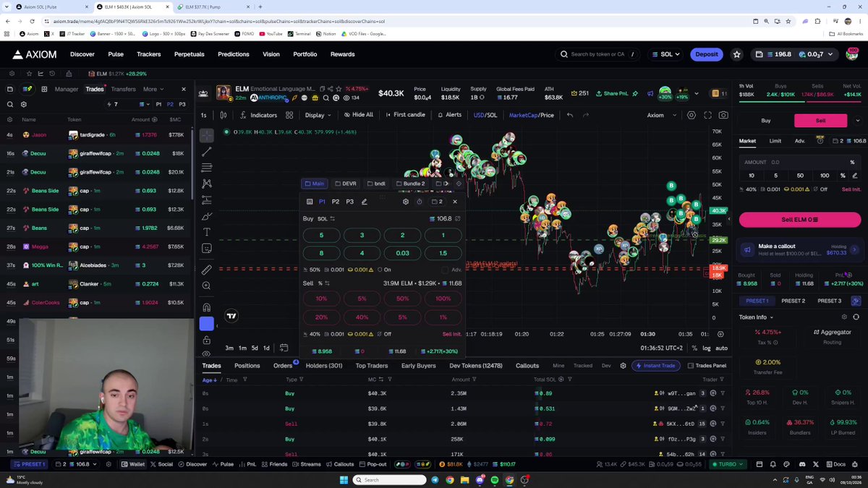Click the token search field
Screen dimensions: 868x488
point(599,54)
